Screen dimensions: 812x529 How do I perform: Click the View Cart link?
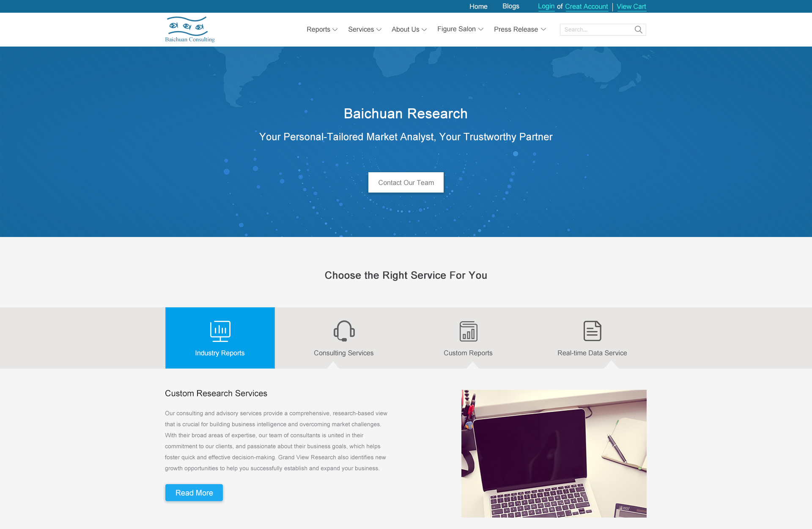631,6
